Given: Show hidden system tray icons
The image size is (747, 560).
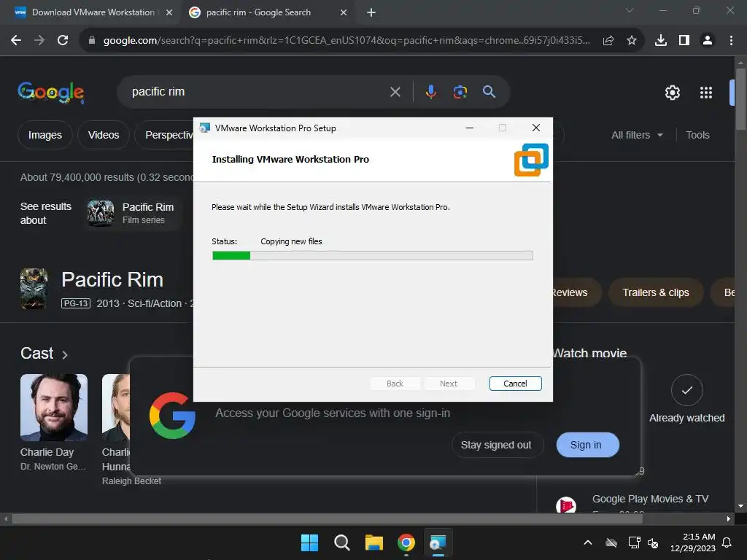Looking at the screenshot, I should click(x=588, y=542).
